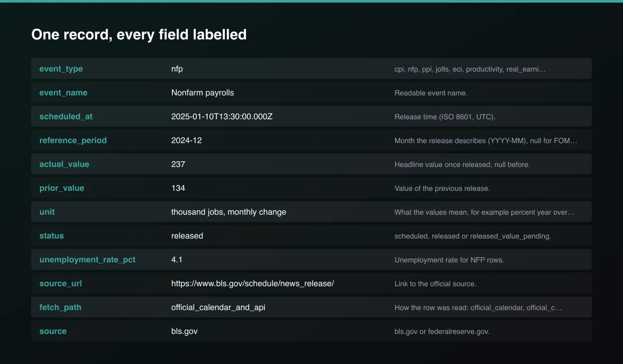Click "Link to the official source." description
The height and width of the screenshot is (364, 623).
tap(435, 284)
